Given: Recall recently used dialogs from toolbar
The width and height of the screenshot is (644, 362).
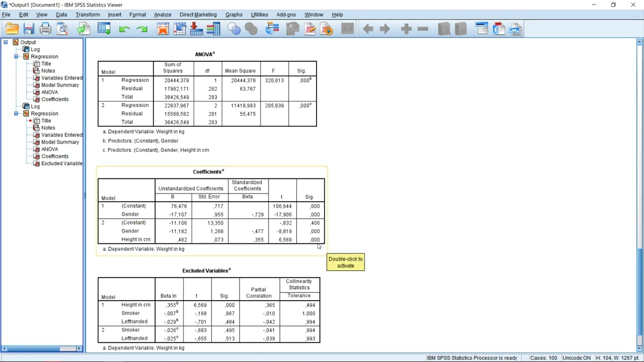Looking at the screenshot, I should click(x=104, y=29).
